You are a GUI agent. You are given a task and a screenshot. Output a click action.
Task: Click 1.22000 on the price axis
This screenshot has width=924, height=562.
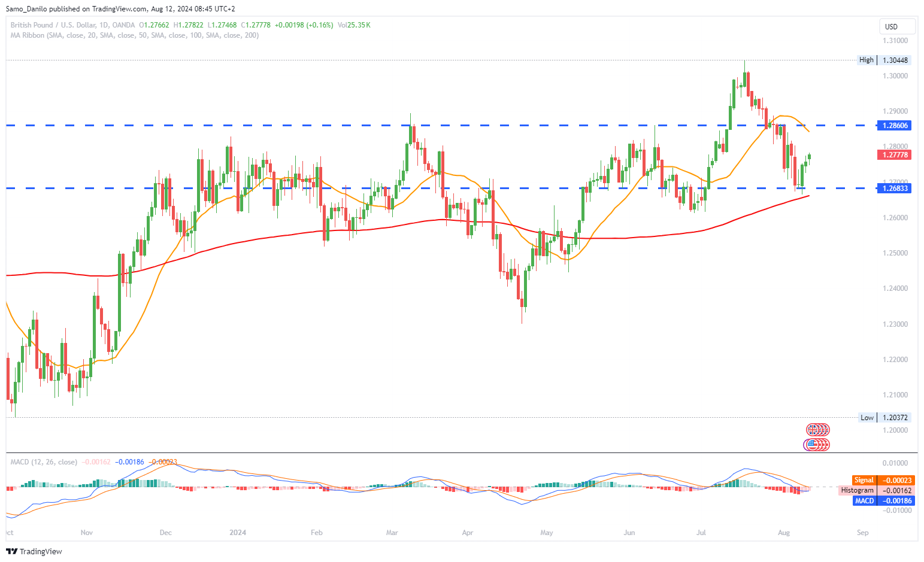tap(895, 360)
